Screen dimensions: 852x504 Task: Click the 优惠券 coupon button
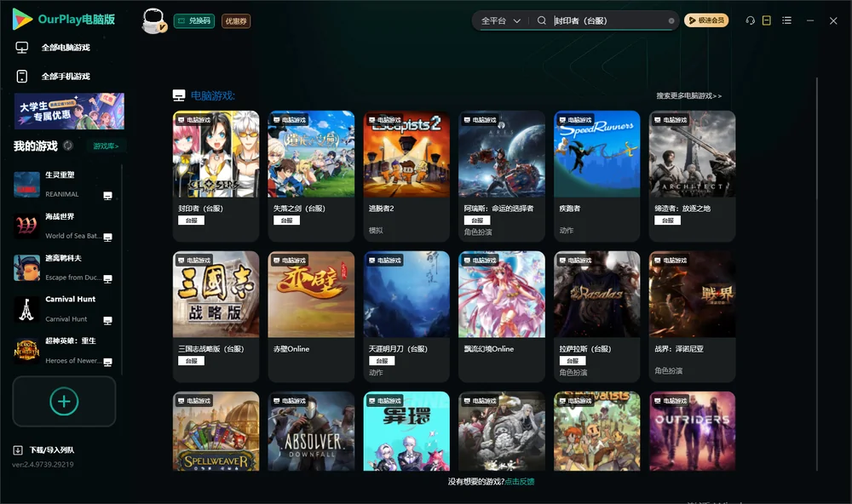[236, 20]
